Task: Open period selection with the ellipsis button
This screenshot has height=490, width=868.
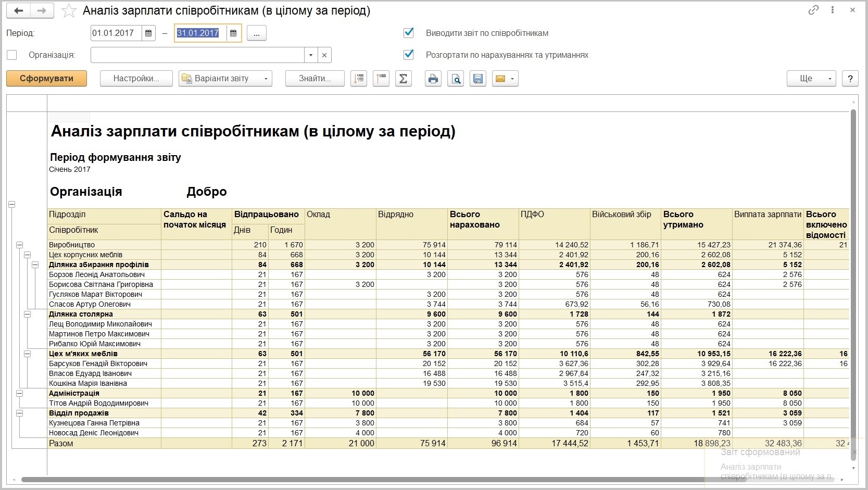Action: point(256,33)
